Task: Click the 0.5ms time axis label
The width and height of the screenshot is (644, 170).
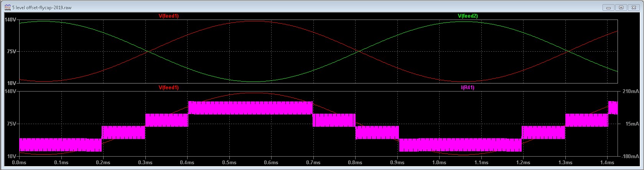Action: point(229,163)
